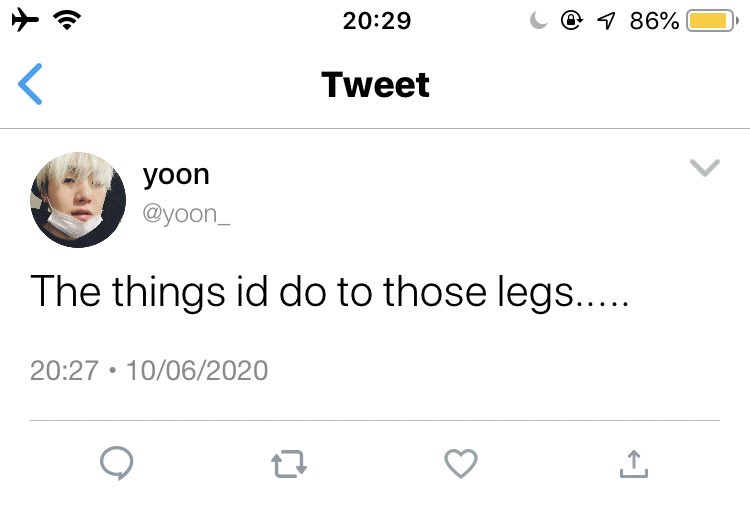
Task: Open the yoon display name
Action: [x=176, y=176]
